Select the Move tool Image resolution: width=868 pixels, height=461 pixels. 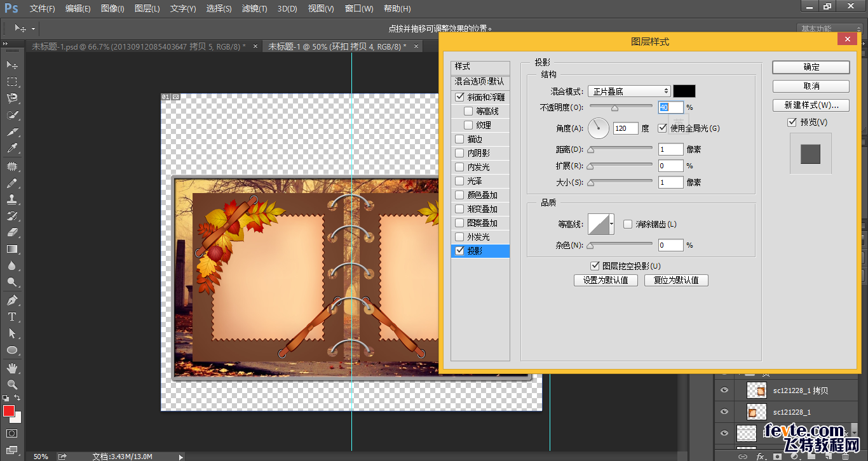12,65
